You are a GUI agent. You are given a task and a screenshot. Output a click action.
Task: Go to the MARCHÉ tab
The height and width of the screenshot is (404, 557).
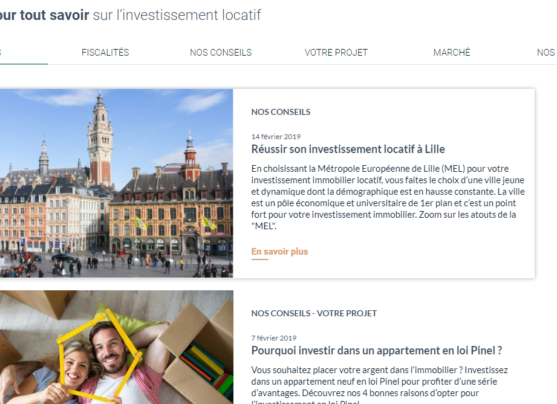point(451,53)
